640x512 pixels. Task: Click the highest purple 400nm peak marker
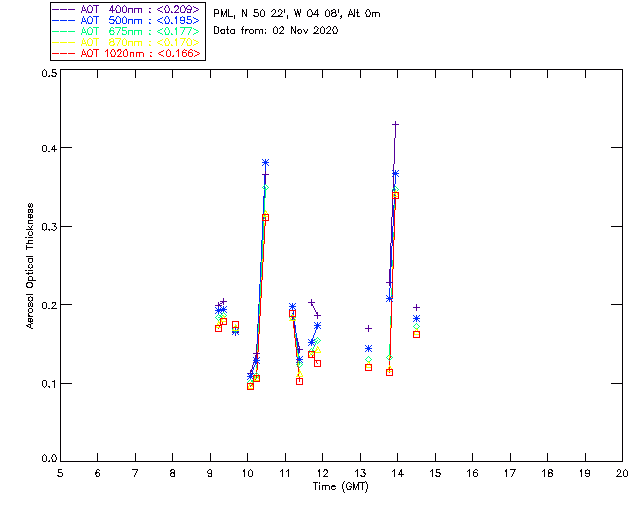click(x=395, y=124)
